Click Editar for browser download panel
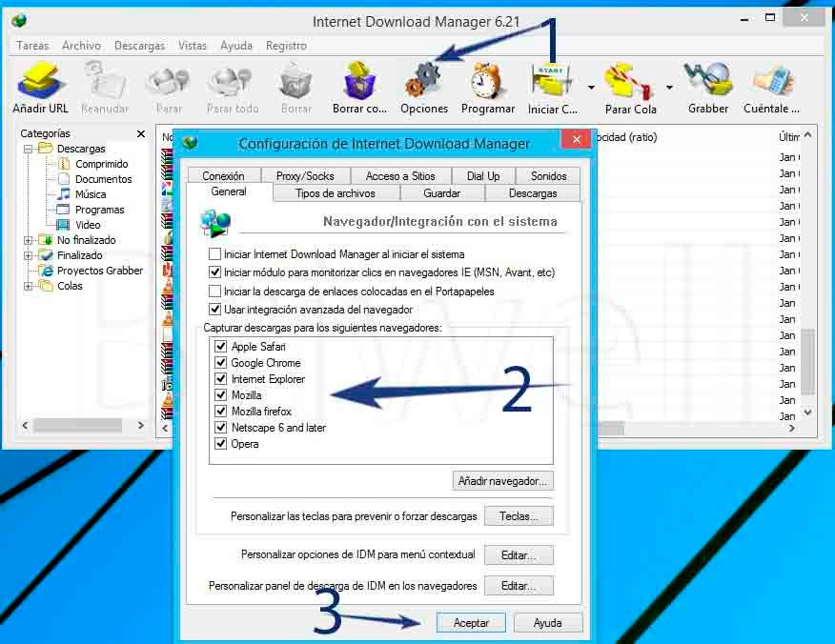This screenshot has width=835, height=644. (519, 586)
